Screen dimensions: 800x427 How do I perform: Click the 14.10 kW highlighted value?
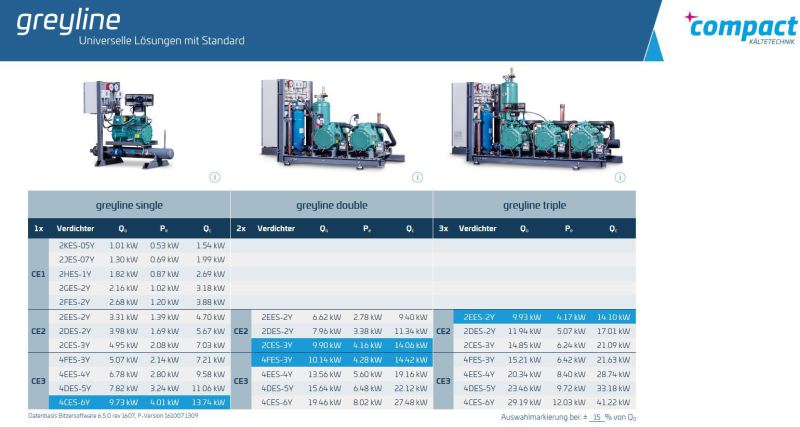point(613,317)
